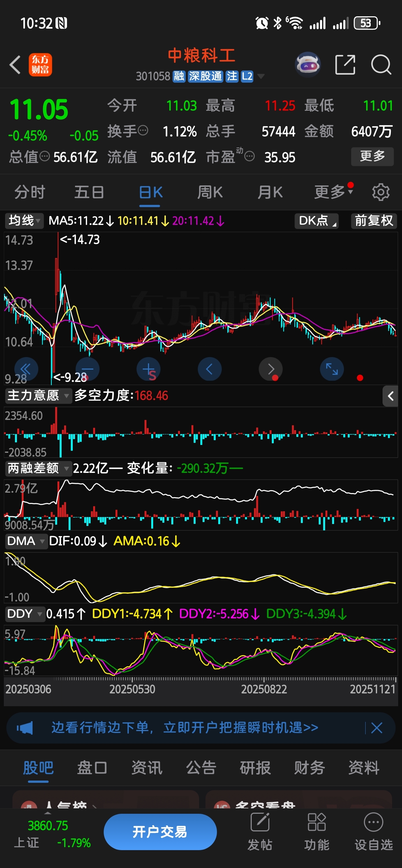The height and width of the screenshot is (868, 402).
Task: Tap the share icon
Action: (345, 64)
